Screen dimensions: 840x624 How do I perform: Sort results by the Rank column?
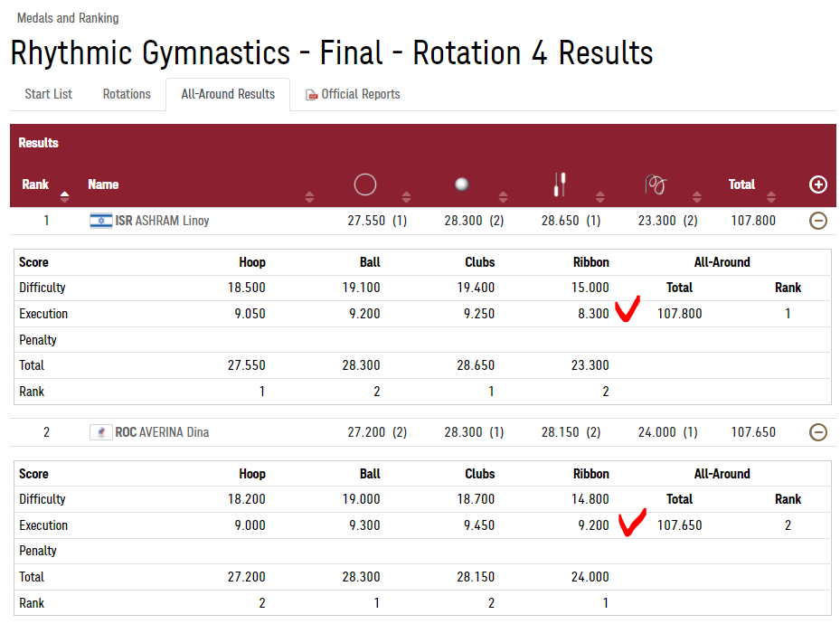64,194
